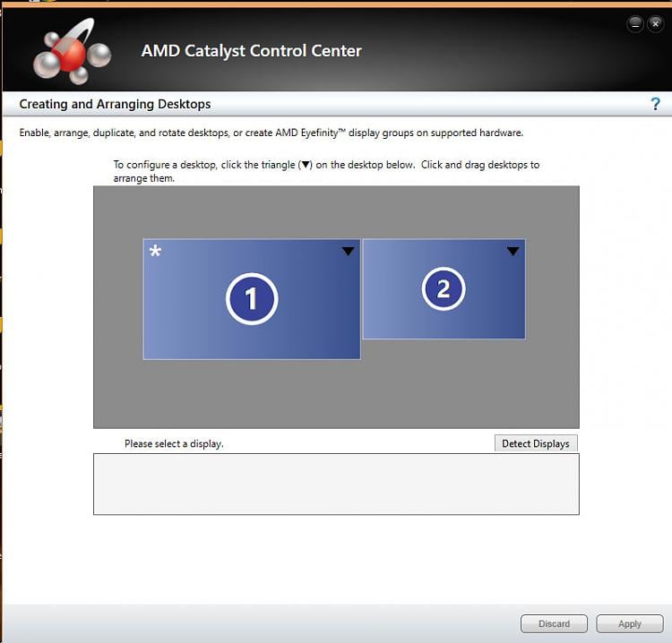The image size is (672, 643).
Task: Click the Apply button
Action: (x=630, y=623)
